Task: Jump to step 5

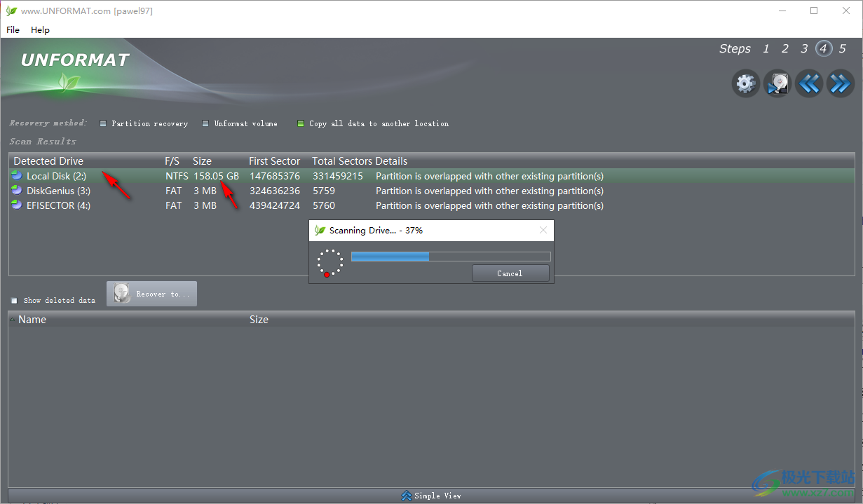Action: 843,48
